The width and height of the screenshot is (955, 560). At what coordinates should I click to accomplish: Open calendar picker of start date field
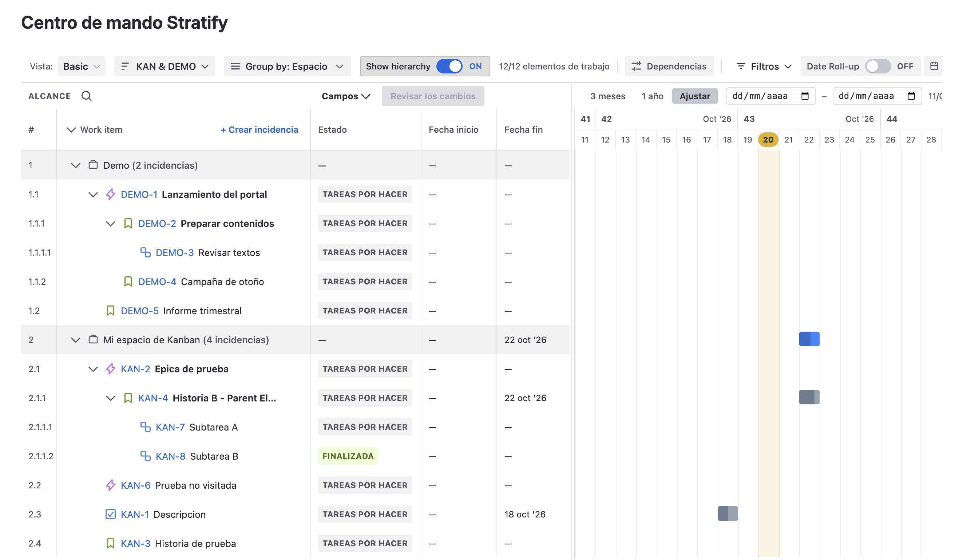tap(805, 96)
